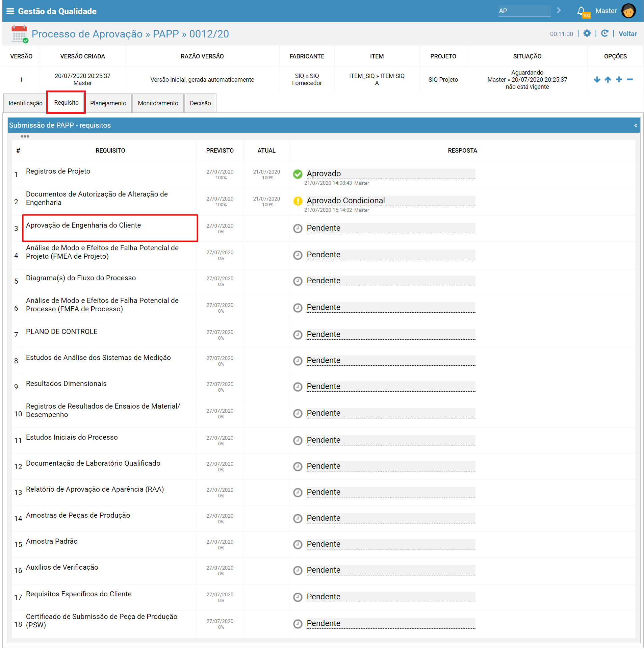
Task: Click the plus icon in Opções
Action: click(619, 80)
